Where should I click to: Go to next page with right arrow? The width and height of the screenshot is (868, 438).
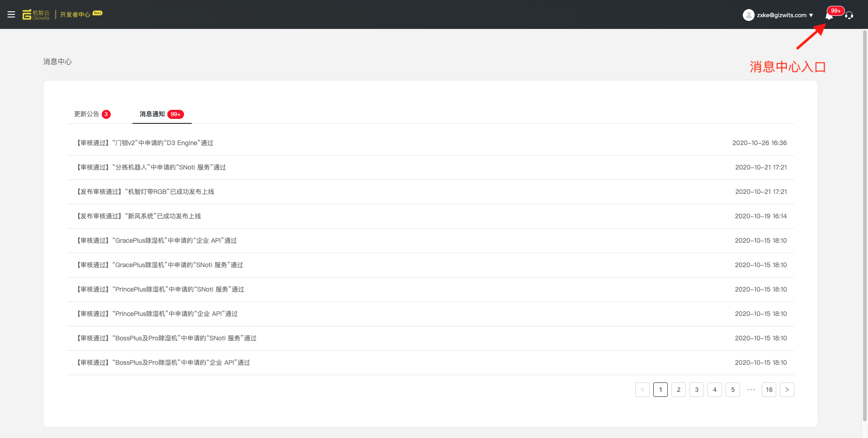click(x=787, y=390)
